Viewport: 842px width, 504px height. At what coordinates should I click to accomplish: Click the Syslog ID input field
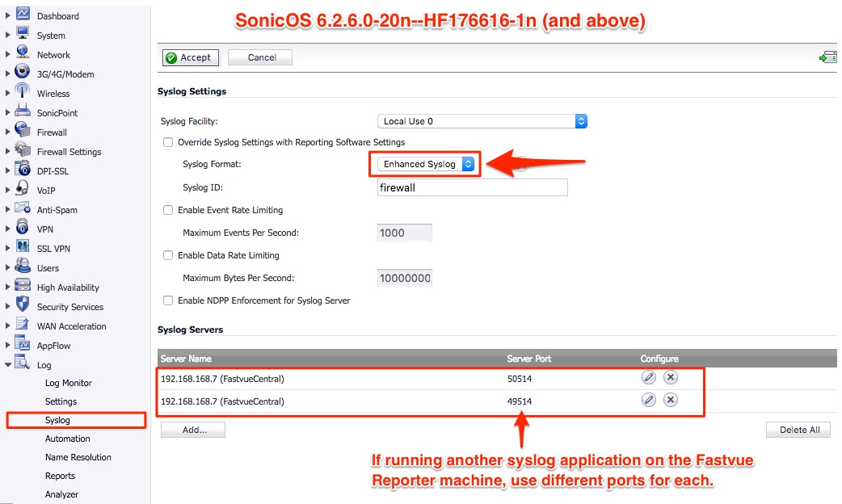point(473,188)
